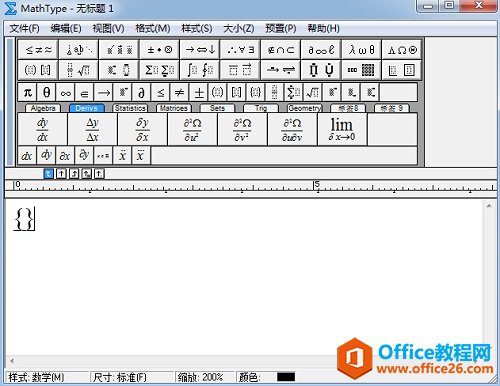Open the 帮助(H) menu
The width and height of the screenshot is (500, 386).
[323, 29]
